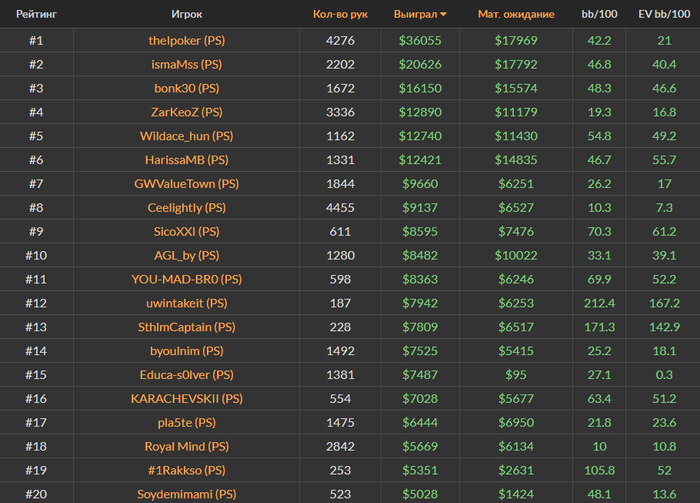Click Royal Mind (PS) player name
Screen dimensions: 700x503
pyautogui.click(x=187, y=446)
